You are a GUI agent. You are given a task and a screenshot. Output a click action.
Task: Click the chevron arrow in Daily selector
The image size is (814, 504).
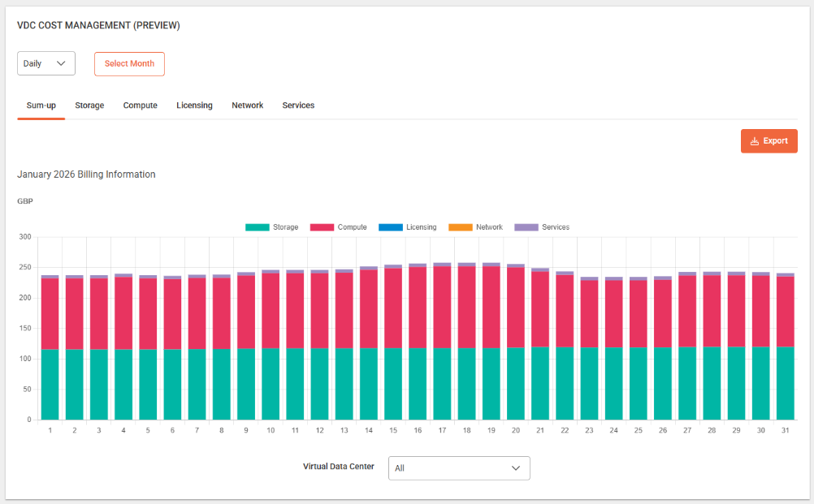61,63
